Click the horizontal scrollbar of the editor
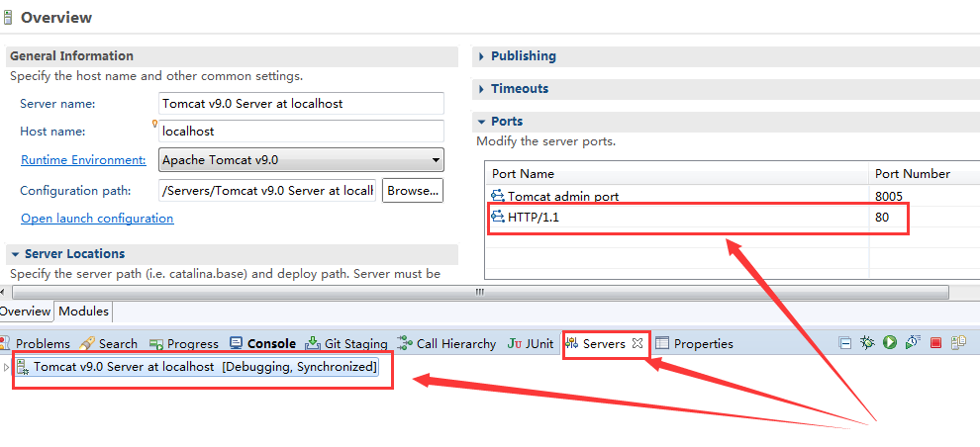Viewport: 980px width, 447px height. pos(480,292)
